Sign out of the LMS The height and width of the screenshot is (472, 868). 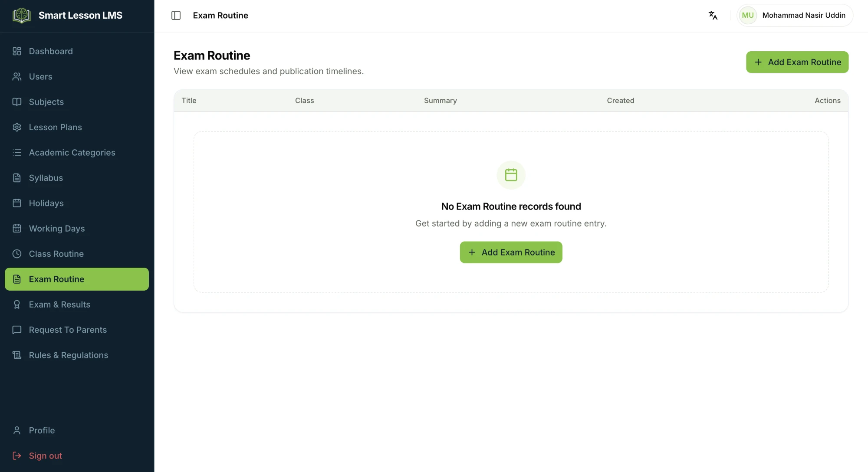(77, 456)
